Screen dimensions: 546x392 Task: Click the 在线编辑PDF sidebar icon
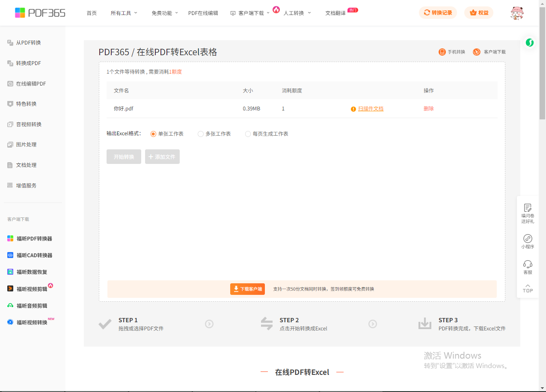10,84
